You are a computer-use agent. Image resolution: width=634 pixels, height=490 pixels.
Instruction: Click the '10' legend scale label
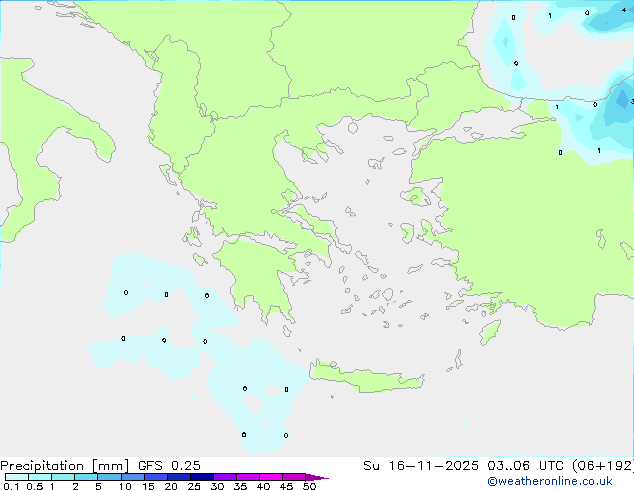[125, 486]
